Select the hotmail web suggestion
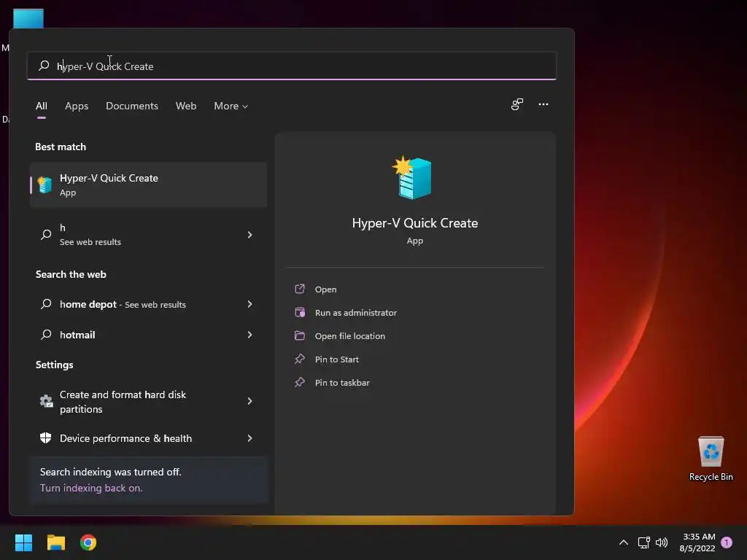This screenshot has height=560, width=747. coord(148,335)
